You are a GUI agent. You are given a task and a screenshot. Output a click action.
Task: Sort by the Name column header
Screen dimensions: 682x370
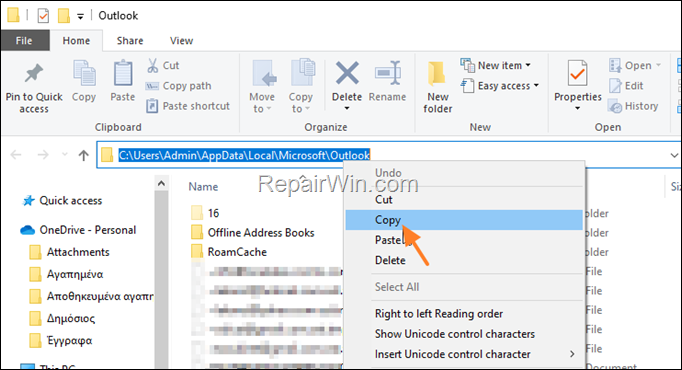click(x=203, y=187)
